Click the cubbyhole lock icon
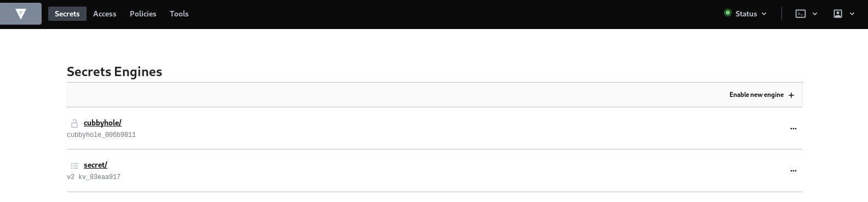Screen dimensions: 868x202 [x=74, y=123]
